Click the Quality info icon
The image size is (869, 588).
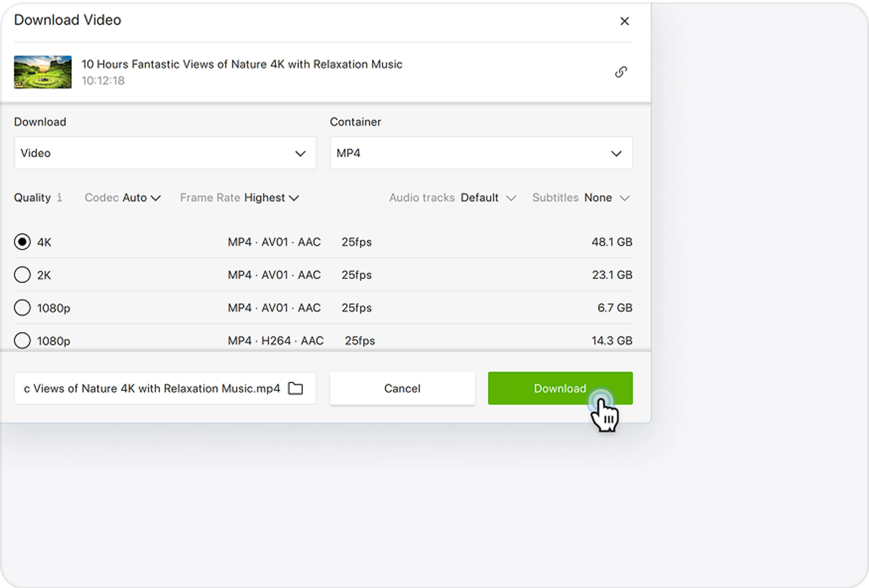coord(60,197)
